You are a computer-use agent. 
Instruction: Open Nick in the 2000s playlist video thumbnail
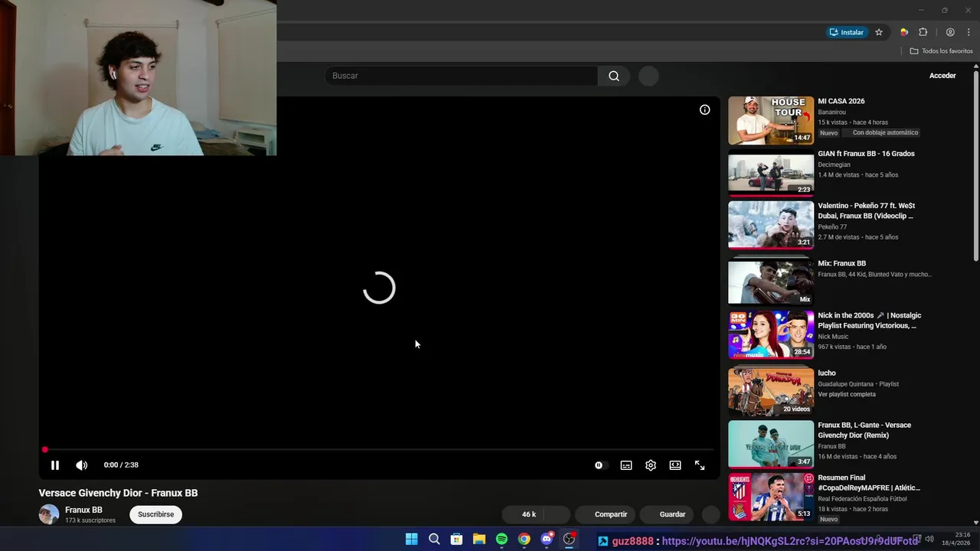(771, 334)
